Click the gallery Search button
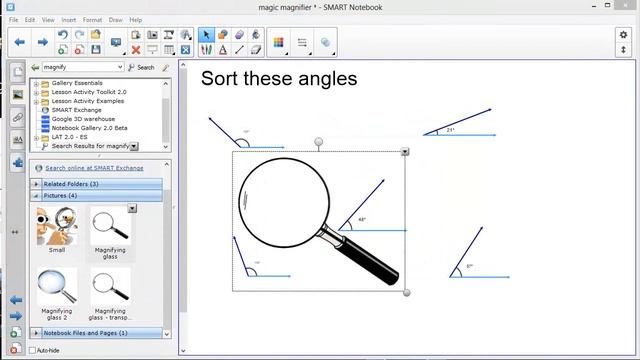640x360 pixels. [x=141, y=67]
